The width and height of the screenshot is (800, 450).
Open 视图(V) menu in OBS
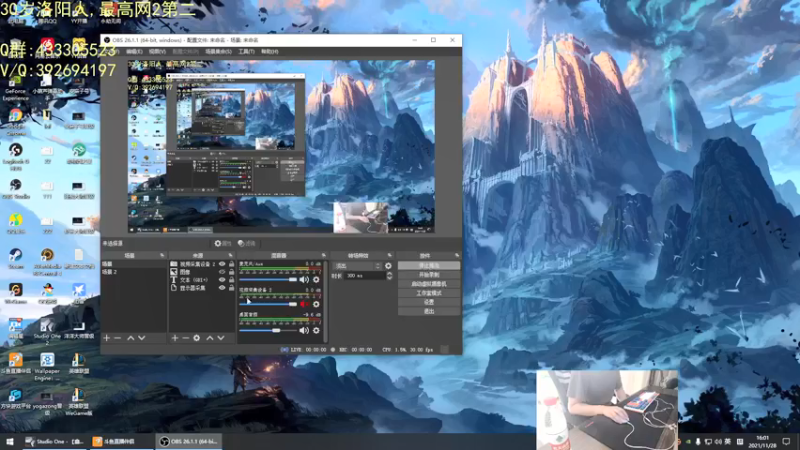click(x=157, y=52)
